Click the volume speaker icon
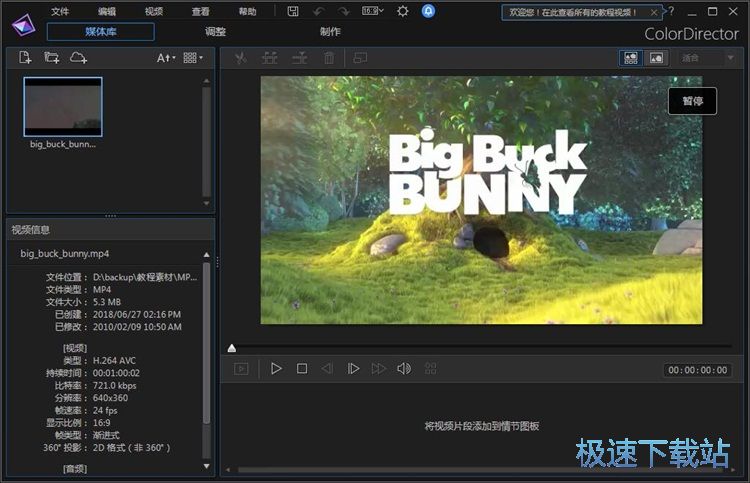The image size is (750, 483). click(x=404, y=369)
